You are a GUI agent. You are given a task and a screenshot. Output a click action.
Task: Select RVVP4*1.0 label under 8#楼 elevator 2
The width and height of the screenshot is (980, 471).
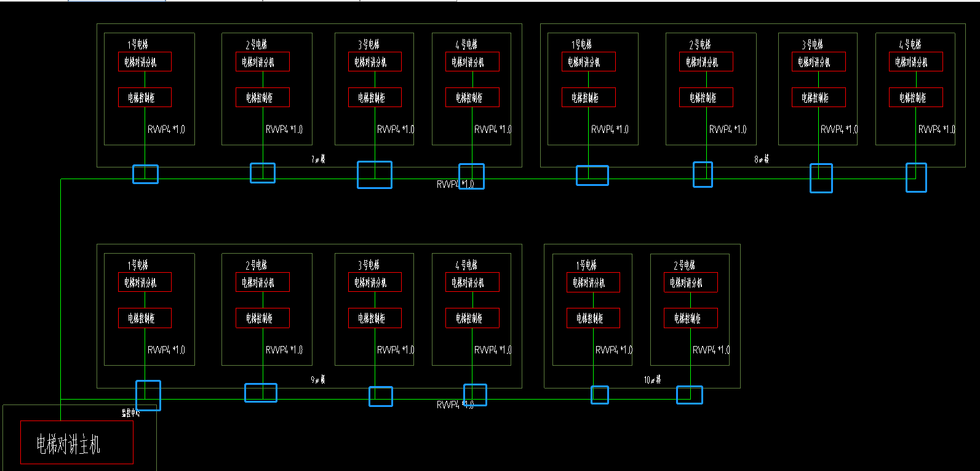(x=728, y=129)
